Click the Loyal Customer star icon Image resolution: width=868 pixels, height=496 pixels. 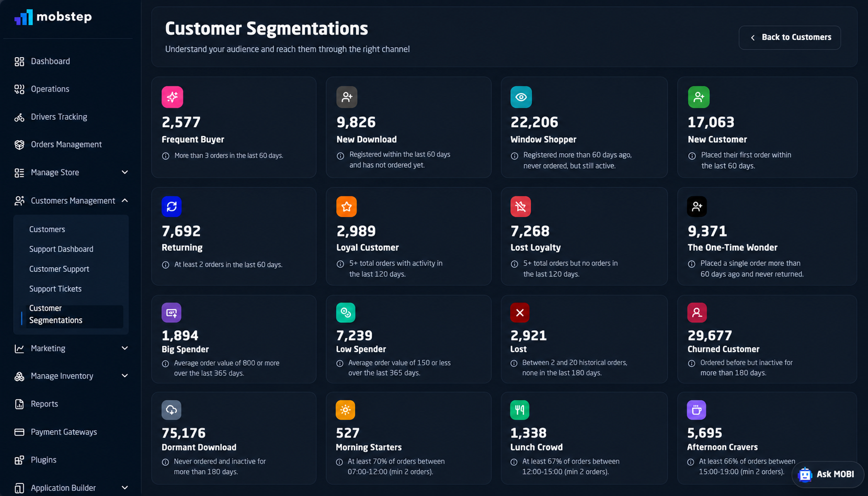click(x=346, y=207)
